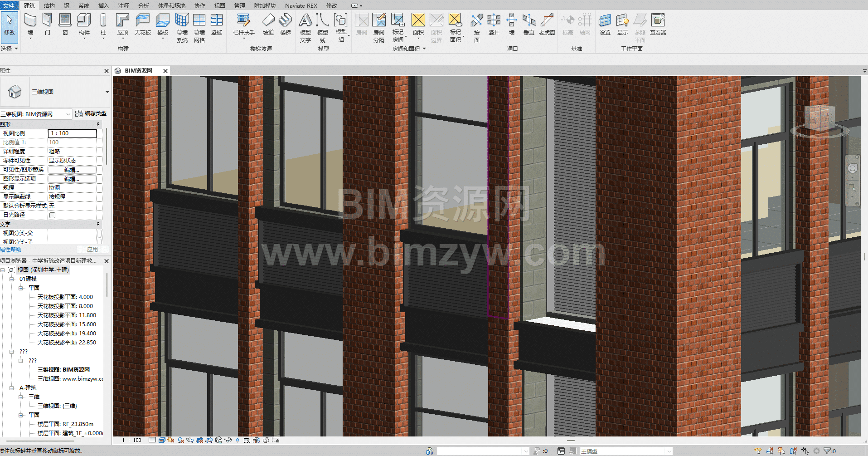868x456 pixels.
Task: Toggle shadows icon in view control bar
Action: [181, 440]
